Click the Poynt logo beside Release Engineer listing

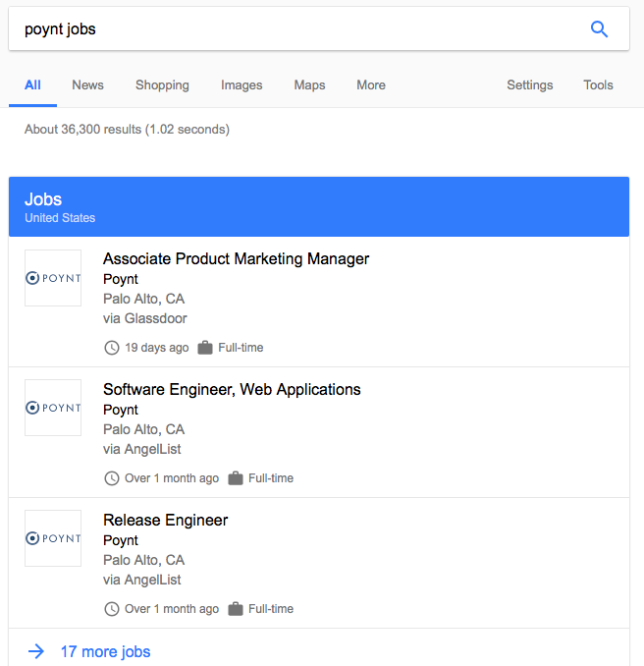click(53, 538)
